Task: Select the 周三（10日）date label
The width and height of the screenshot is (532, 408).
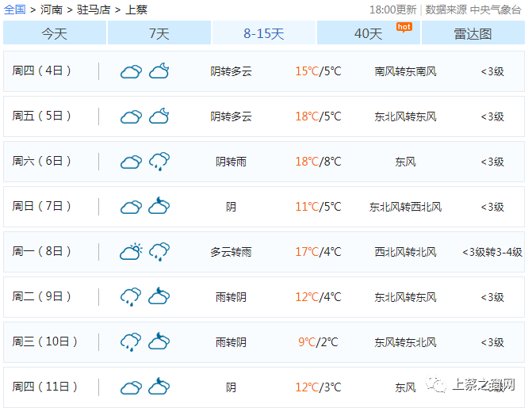Action: [x=44, y=341]
